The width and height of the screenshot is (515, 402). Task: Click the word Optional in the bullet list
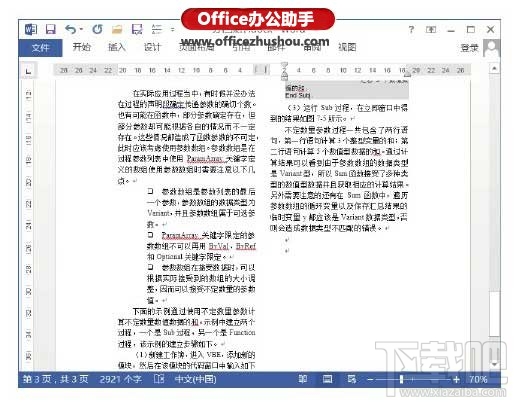[x=170, y=257]
